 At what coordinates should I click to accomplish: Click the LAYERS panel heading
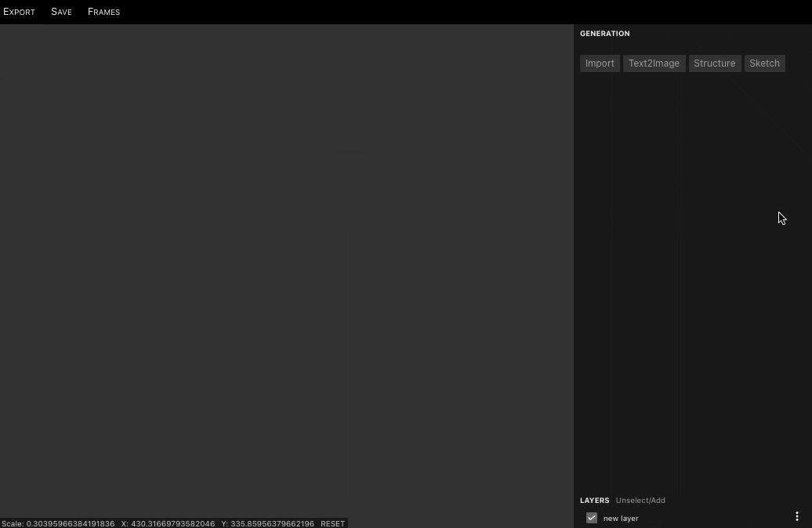tap(594, 501)
